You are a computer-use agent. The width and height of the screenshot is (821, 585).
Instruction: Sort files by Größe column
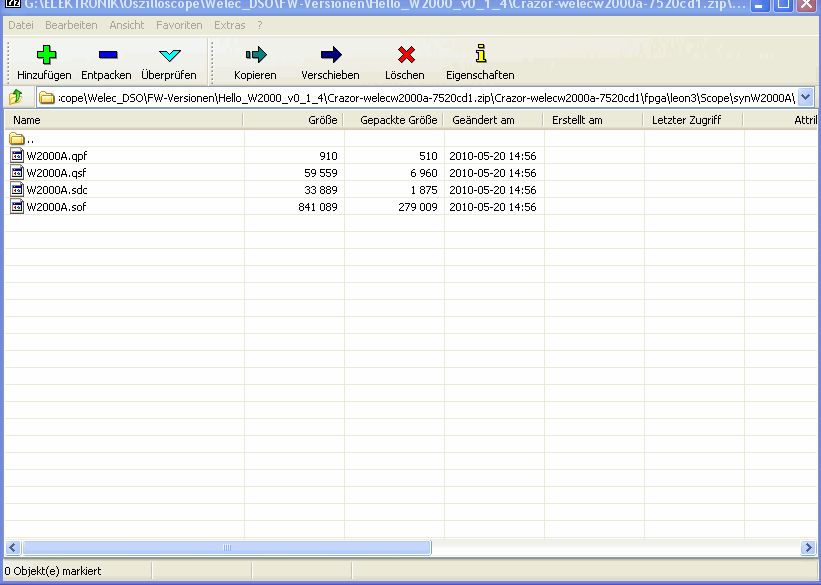[x=293, y=120]
